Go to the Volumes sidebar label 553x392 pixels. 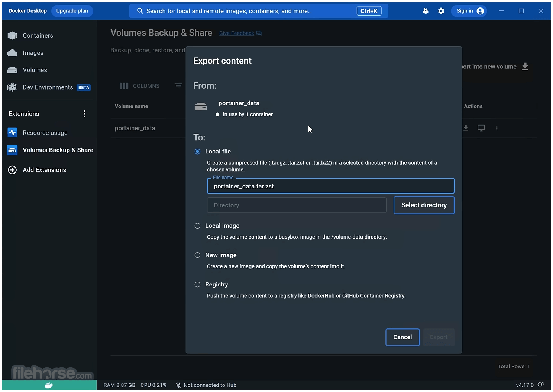click(35, 70)
